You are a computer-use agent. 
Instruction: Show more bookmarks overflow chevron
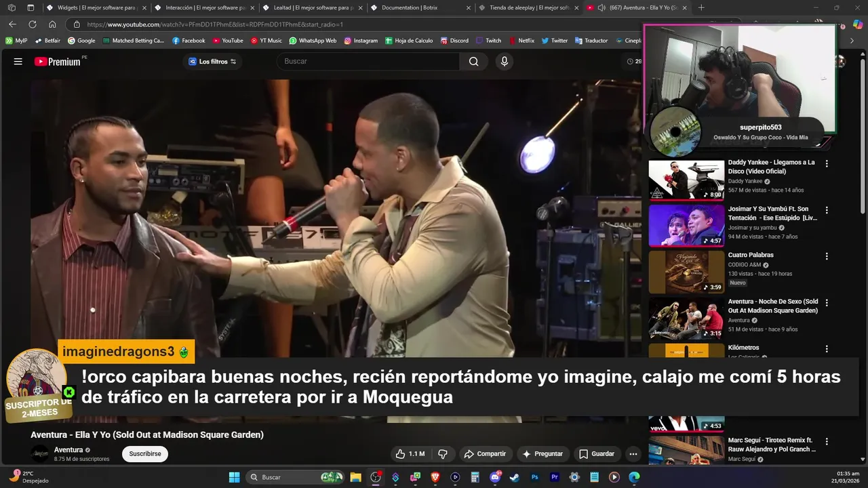pos(852,41)
